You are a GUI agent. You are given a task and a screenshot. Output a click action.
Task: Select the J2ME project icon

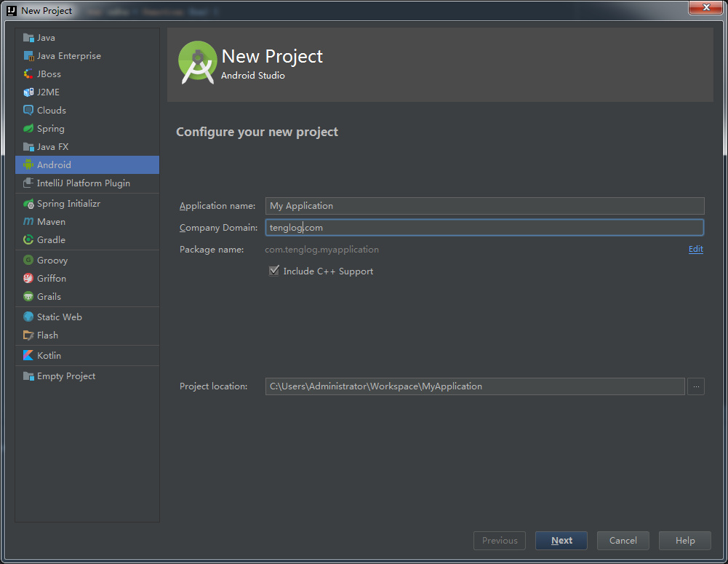coord(28,92)
